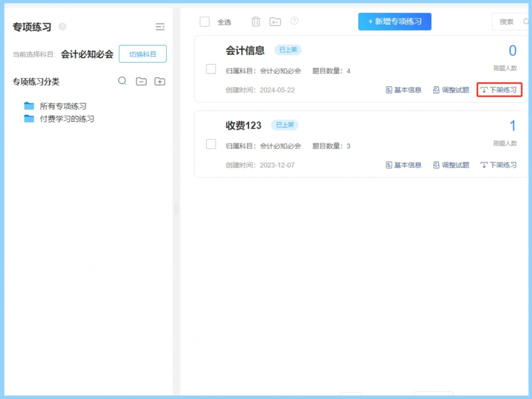
Task: Click the 新增专项练习 button
Action: pyautogui.click(x=395, y=21)
